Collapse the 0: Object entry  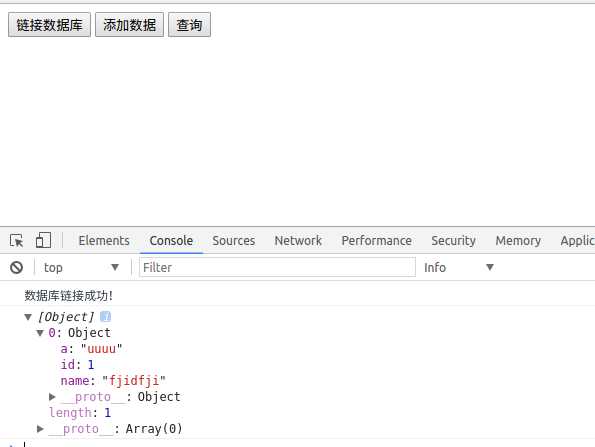[40, 333]
